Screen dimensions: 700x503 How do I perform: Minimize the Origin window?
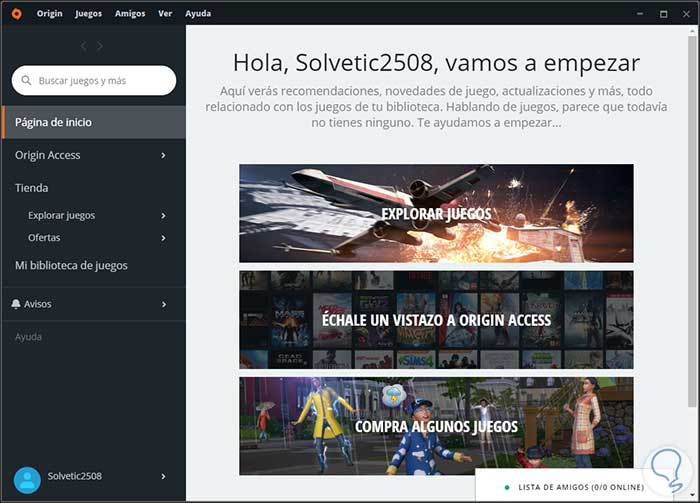(x=640, y=14)
